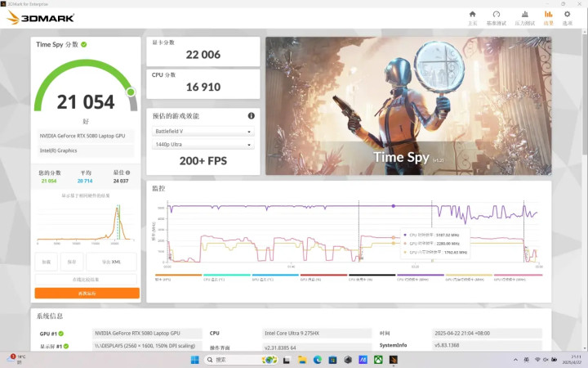588x368 pixels.
Task: Open the 1440p Ultra resolution dropdown
Action: click(203, 145)
